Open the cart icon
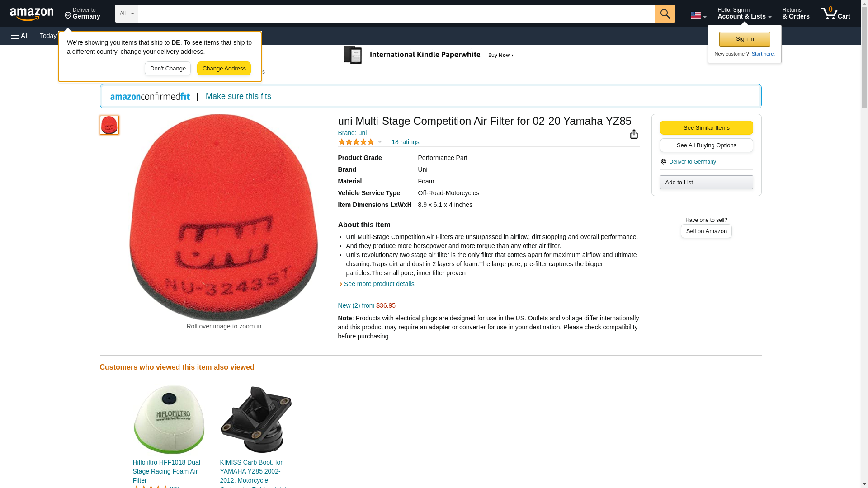 click(x=835, y=14)
